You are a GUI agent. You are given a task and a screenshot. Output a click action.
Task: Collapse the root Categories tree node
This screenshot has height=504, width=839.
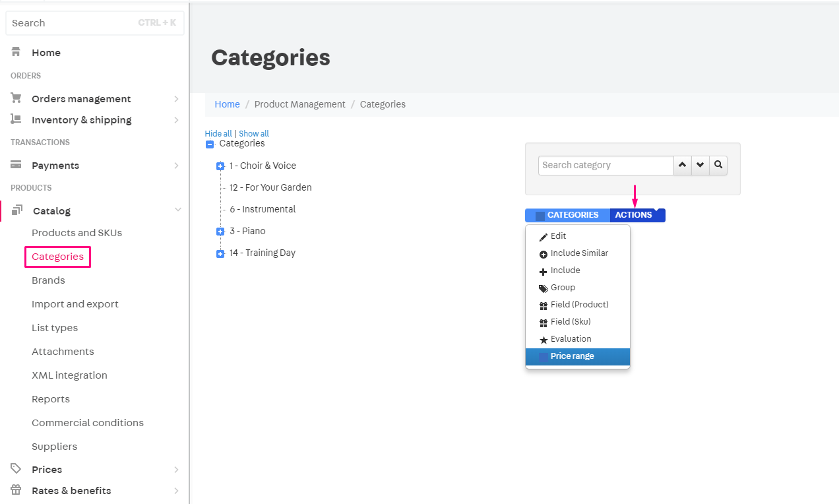coord(210,144)
